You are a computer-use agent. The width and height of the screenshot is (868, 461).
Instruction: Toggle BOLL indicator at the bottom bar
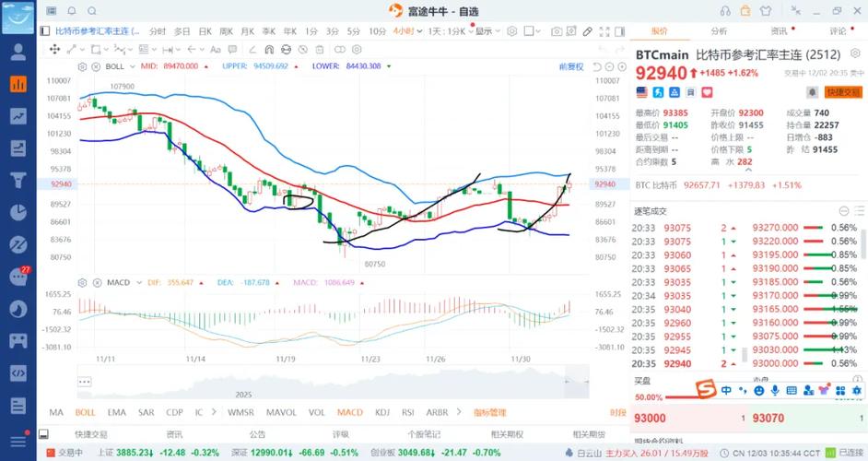point(86,412)
